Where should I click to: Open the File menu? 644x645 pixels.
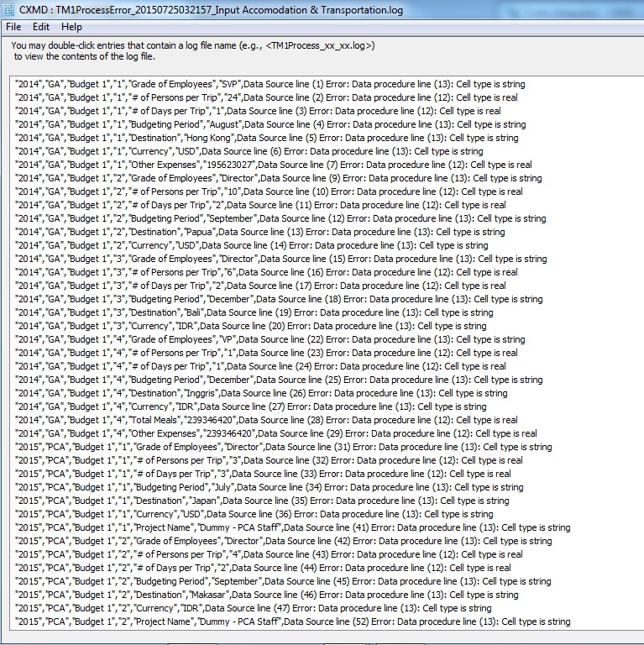click(x=13, y=27)
